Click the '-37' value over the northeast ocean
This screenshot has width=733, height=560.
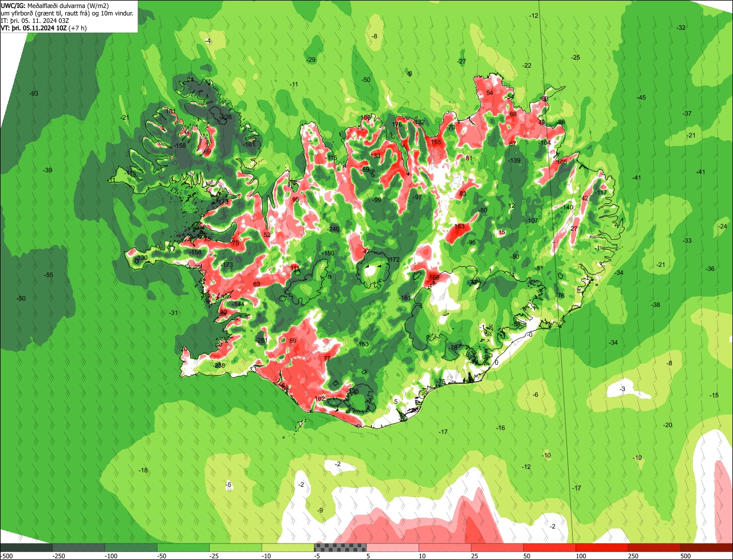click(687, 113)
